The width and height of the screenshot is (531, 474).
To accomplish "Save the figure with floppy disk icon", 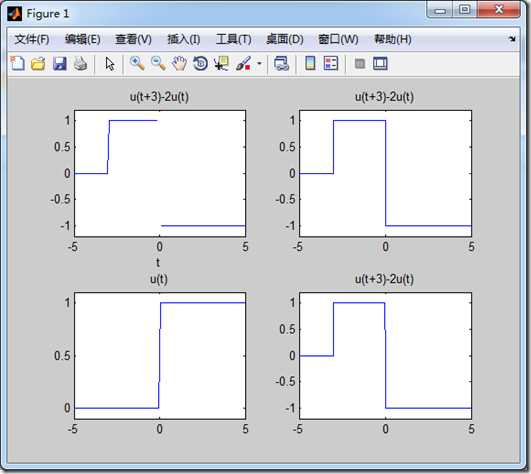I will (x=60, y=63).
